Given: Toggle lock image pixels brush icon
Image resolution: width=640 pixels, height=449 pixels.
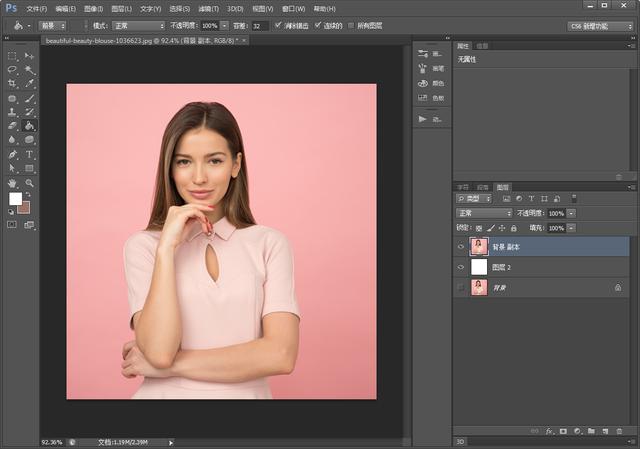Looking at the screenshot, I should coord(491,228).
